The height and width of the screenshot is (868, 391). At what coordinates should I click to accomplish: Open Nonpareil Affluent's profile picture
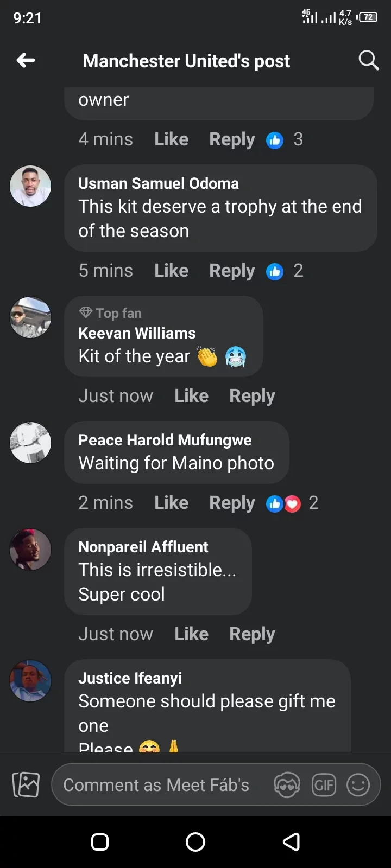pyautogui.click(x=30, y=549)
